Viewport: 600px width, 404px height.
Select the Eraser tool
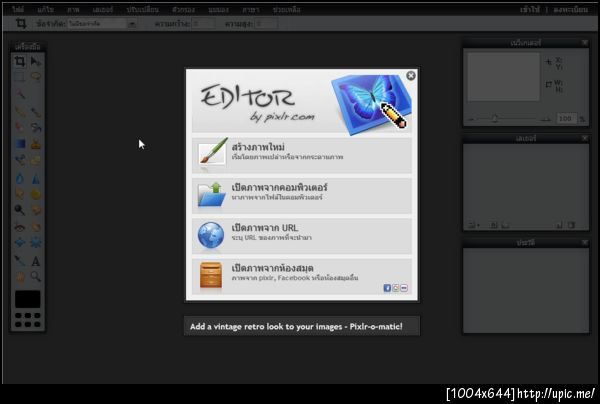point(20,127)
